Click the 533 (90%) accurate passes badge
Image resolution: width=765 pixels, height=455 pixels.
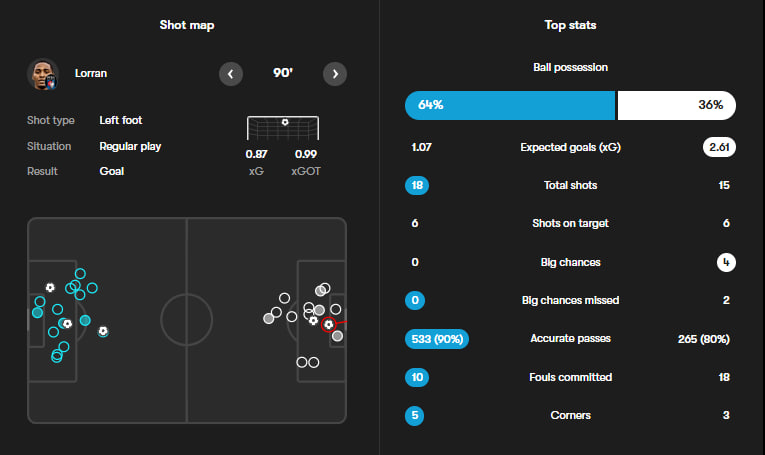click(436, 339)
